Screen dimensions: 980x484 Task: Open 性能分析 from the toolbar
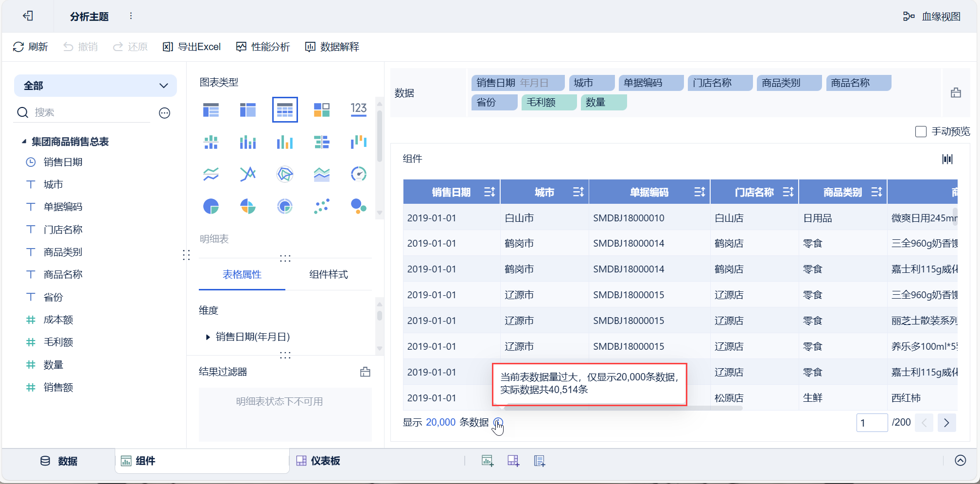coord(263,47)
